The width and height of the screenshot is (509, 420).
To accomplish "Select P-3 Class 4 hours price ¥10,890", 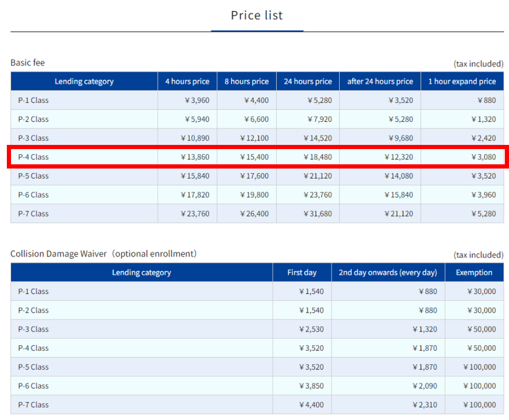I will click(195, 138).
